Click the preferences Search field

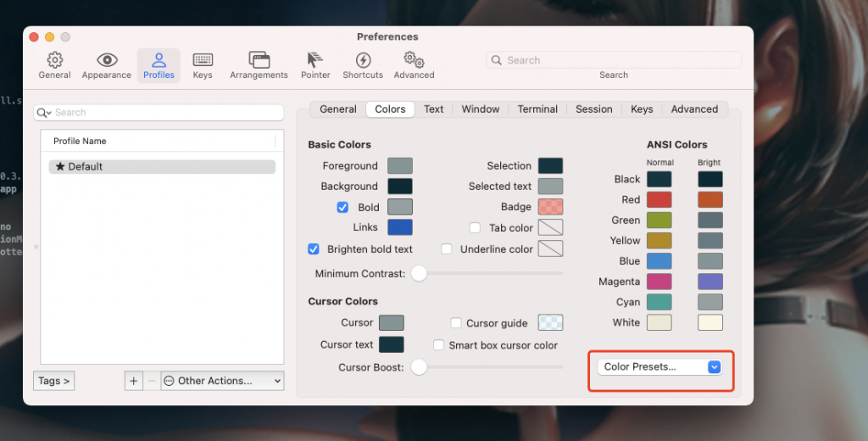point(614,60)
